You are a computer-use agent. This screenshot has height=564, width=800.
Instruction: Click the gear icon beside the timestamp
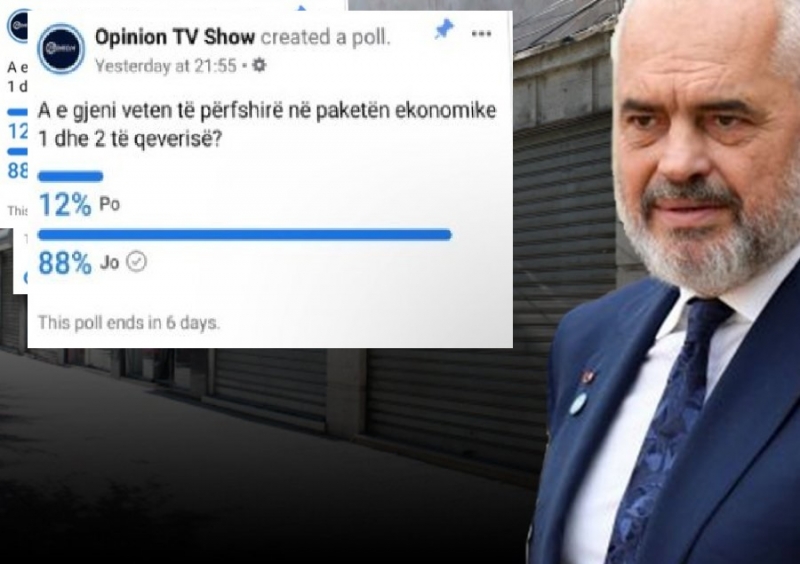pos(259,65)
